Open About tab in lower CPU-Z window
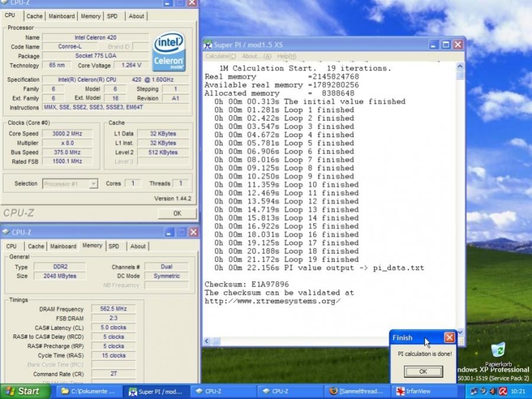Screen dimensions: 532x399 tap(138, 246)
